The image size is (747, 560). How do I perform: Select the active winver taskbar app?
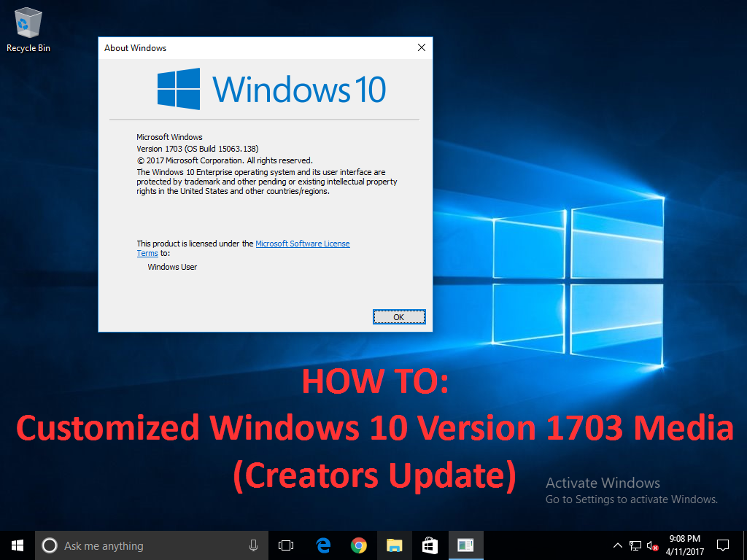465,545
